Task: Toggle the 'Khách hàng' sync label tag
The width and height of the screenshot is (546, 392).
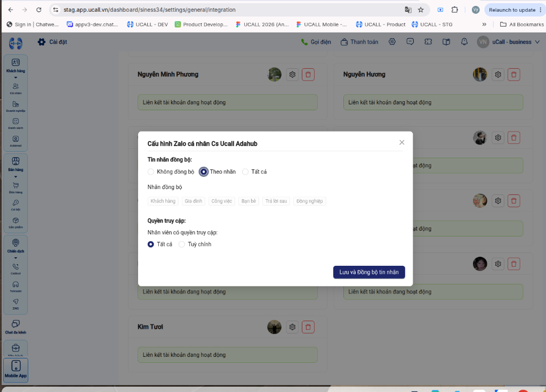Action: tap(163, 201)
